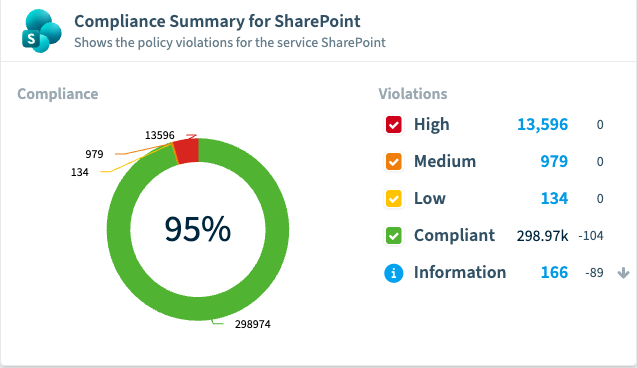Uncheck the red High checkbox

pyautogui.click(x=393, y=124)
